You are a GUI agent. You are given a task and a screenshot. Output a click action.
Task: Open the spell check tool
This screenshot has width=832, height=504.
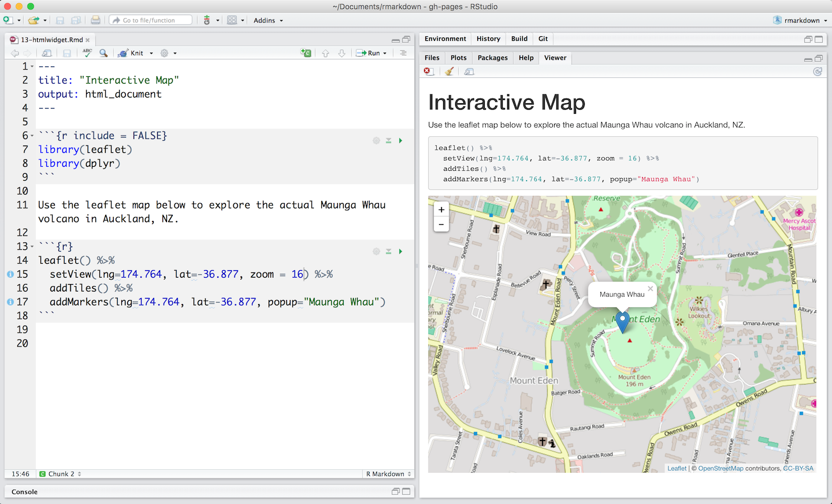87,53
